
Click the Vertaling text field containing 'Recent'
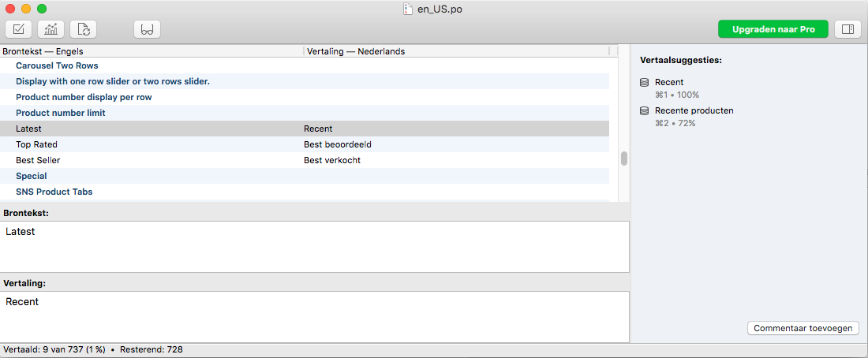click(x=316, y=315)
